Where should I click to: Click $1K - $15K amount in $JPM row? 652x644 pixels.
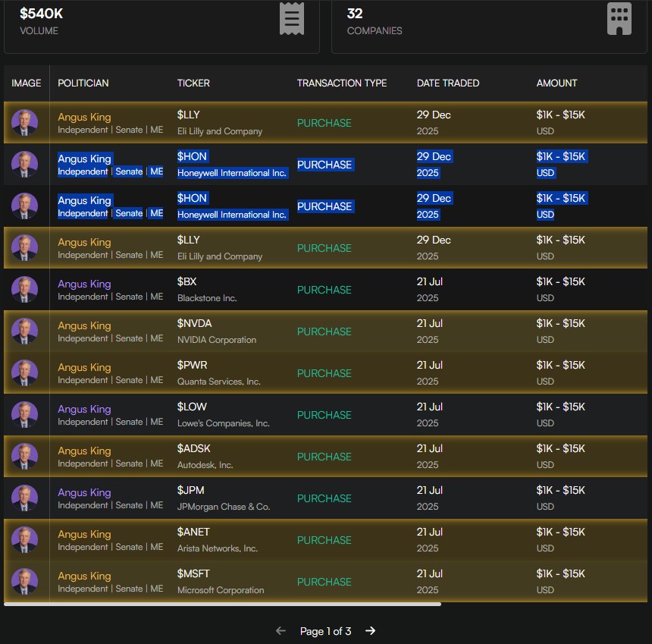[560, 490]
